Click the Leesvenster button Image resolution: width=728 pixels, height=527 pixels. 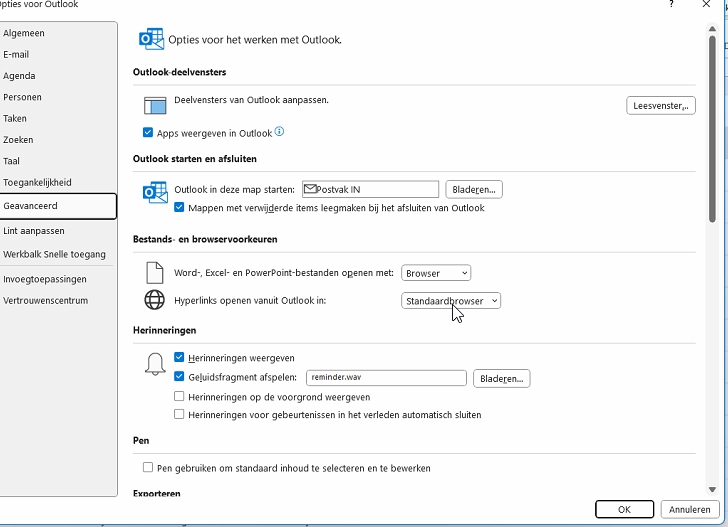[x=660, y=105]
